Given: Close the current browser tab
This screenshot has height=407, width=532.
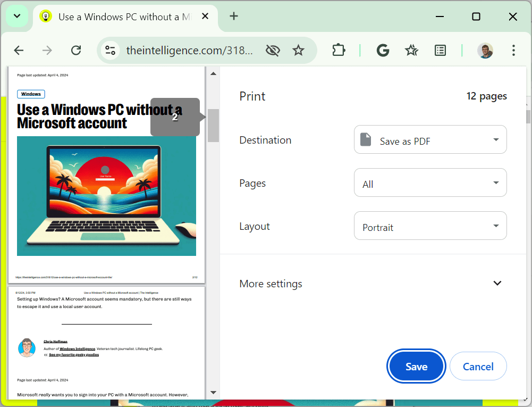Looking at the screenshot, I should [205, 16].
